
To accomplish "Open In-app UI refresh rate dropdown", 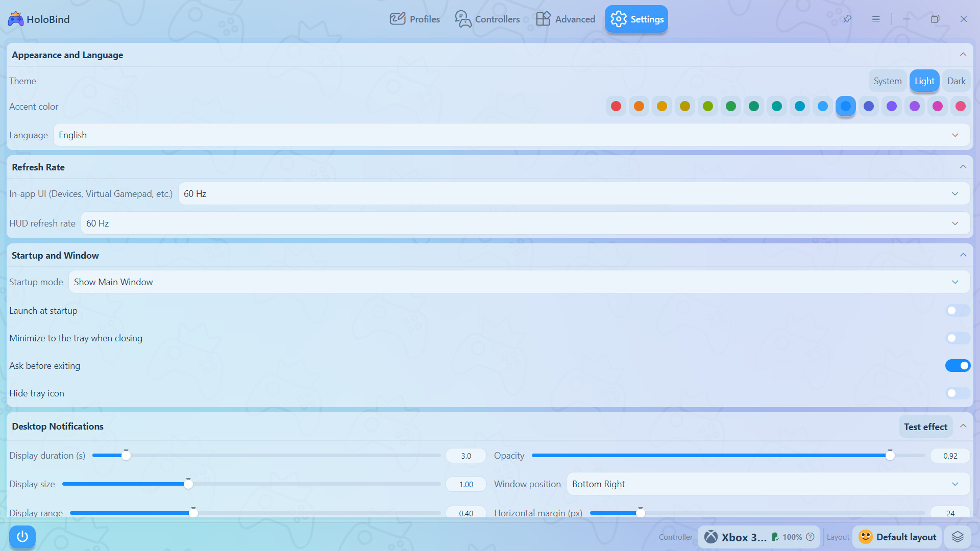I will pyautogui.click(x=574, y=194).
